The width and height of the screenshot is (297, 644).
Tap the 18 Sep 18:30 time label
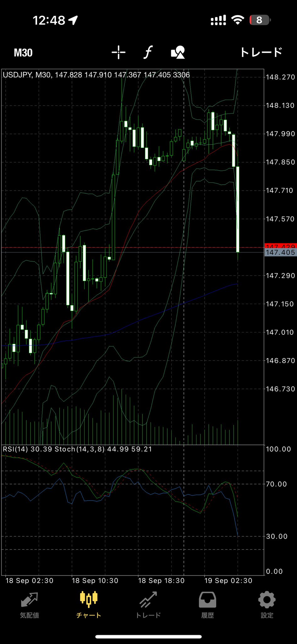[161, 580]
